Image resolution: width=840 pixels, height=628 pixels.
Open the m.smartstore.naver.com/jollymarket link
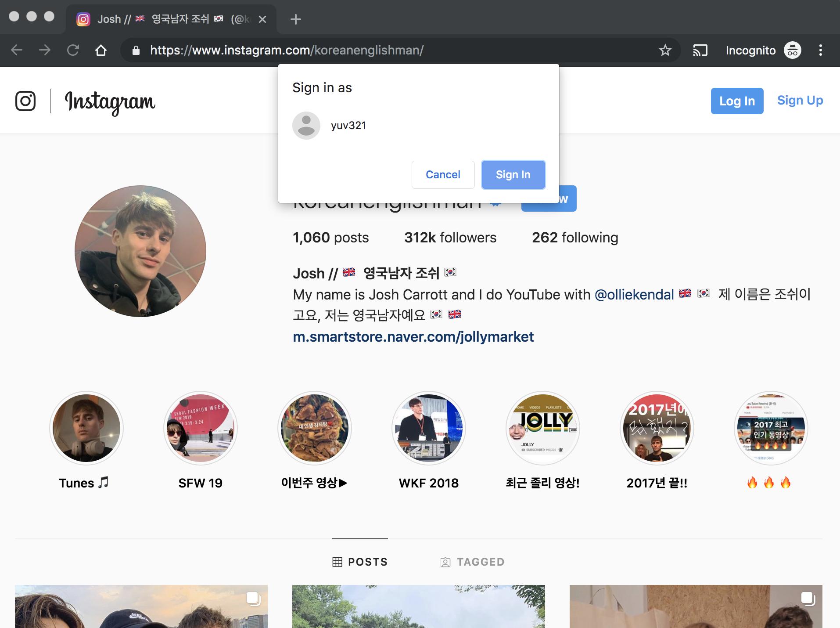413,337
